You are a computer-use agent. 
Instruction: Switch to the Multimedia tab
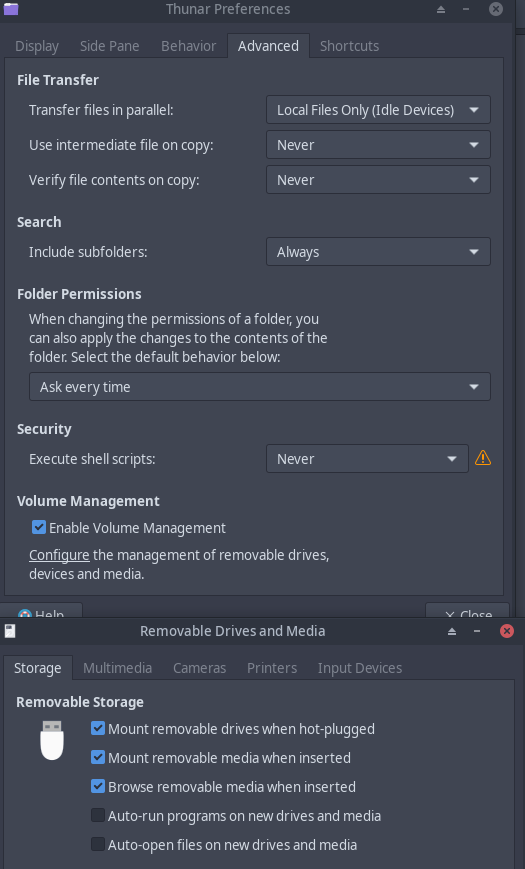tap(118, 668)
